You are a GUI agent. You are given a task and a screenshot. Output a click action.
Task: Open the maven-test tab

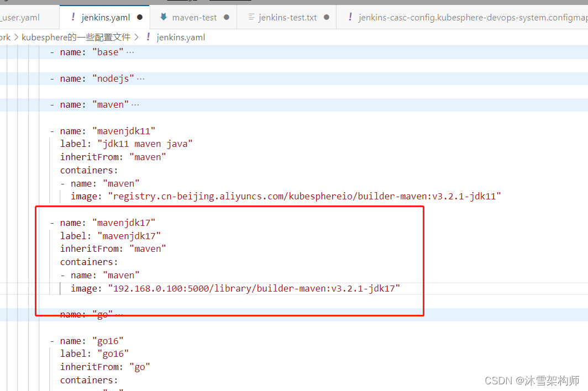[x=193, y=17]
